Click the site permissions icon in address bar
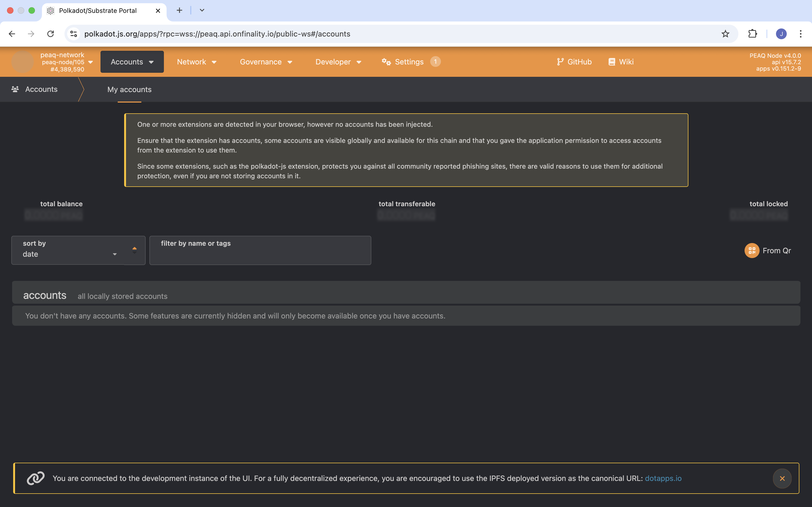This screenshot has height=507, width=812. coord(73,34)
